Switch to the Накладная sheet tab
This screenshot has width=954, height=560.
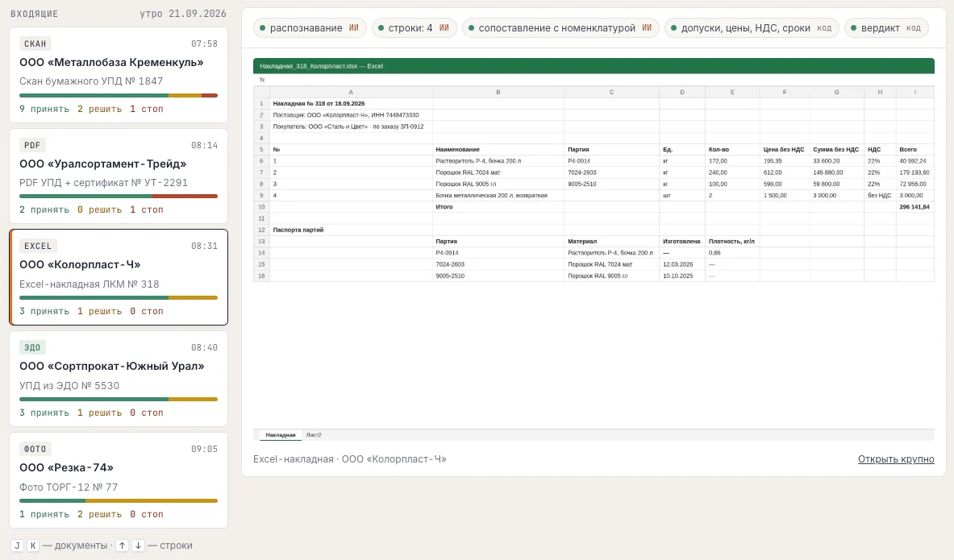tap(281, 435)
